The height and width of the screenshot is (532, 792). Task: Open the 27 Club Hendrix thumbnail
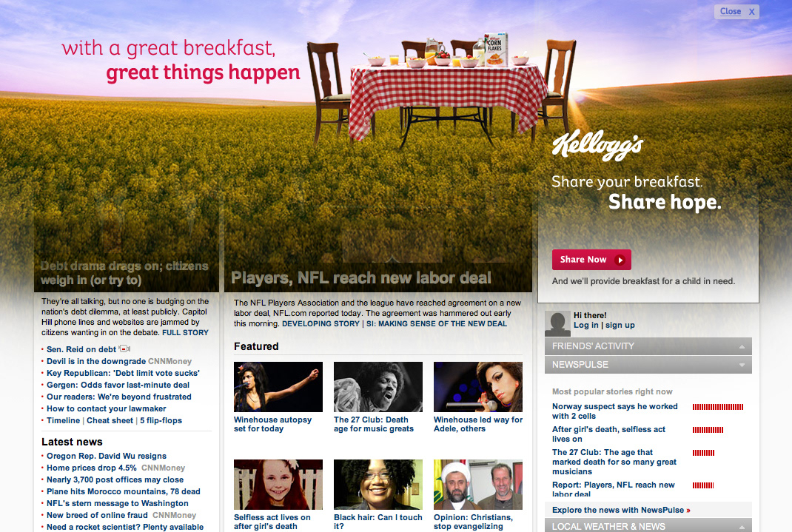coord(378,387)
